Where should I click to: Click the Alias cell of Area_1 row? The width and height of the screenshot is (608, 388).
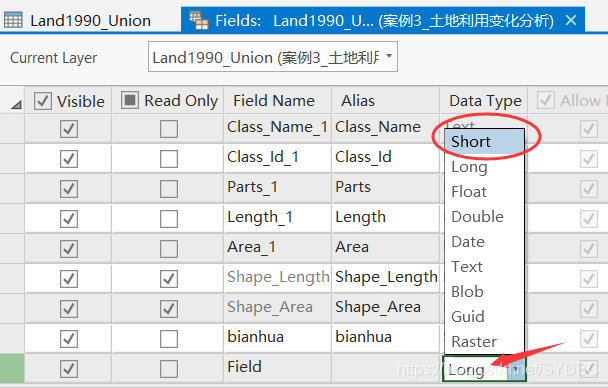pyautogui.click(x=386, y=247)
